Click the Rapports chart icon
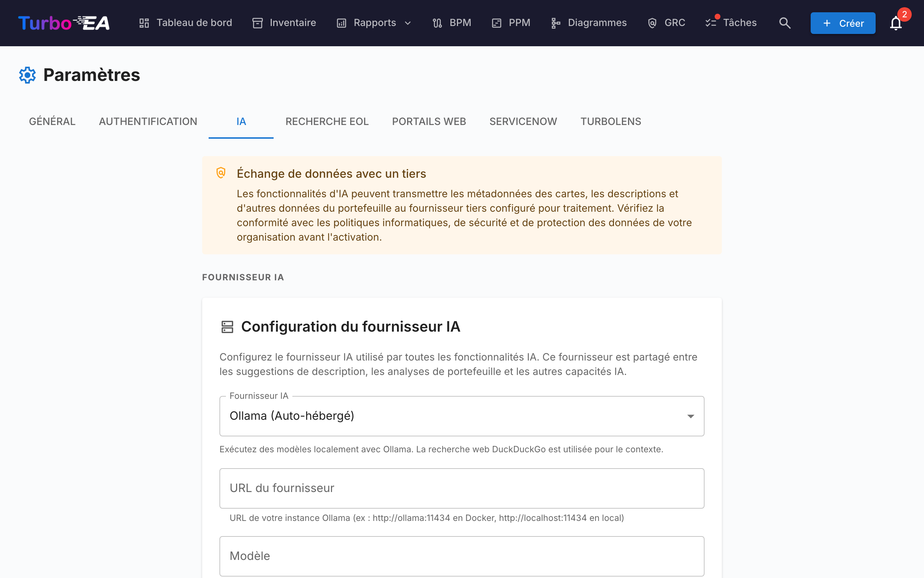The image size is (924, 578). [x=341, y=23]
